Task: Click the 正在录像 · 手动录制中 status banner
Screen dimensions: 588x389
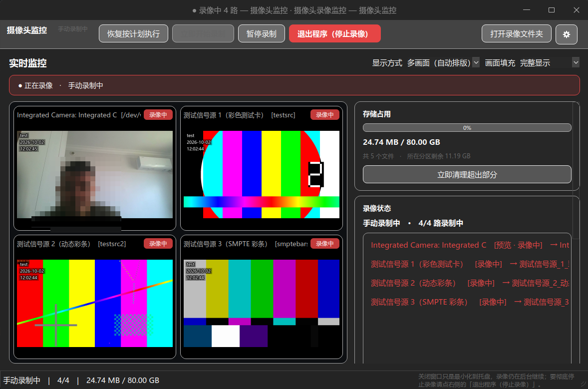Action: click(x=294, y=85)
